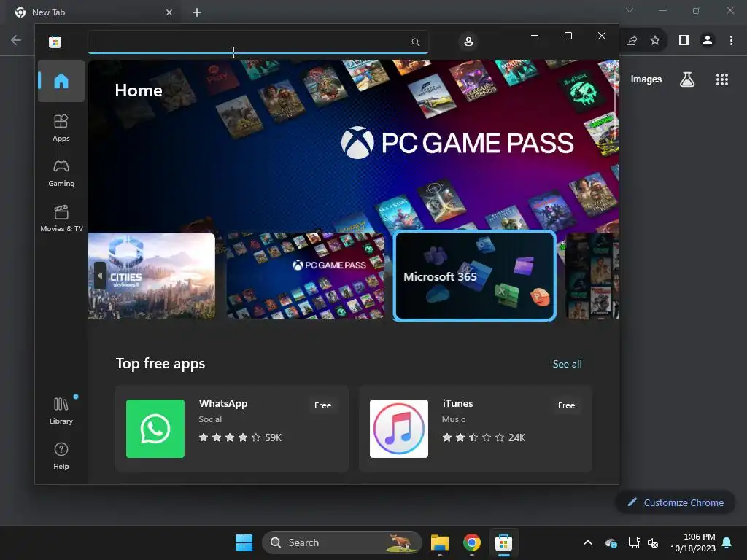
Task: See all top free apps
Action: pos(567,365)
